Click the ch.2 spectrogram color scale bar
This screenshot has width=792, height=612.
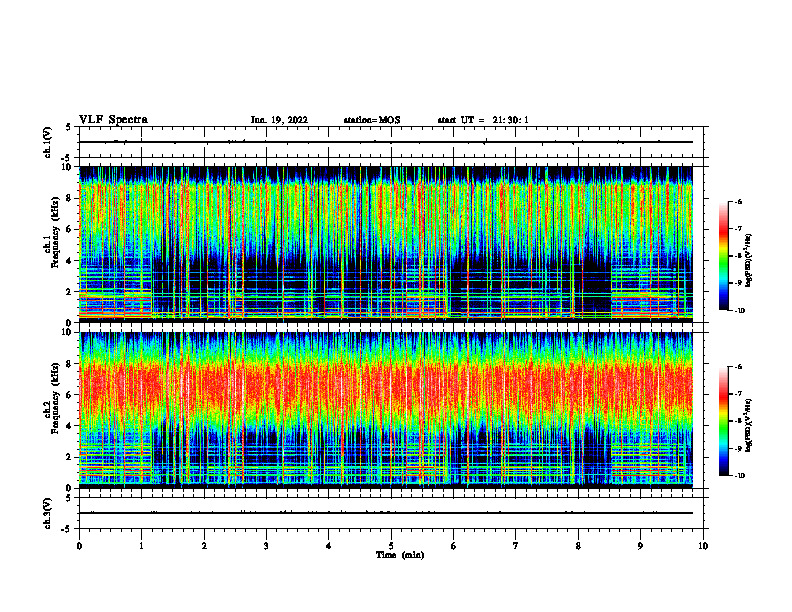(x=724, y=421)
